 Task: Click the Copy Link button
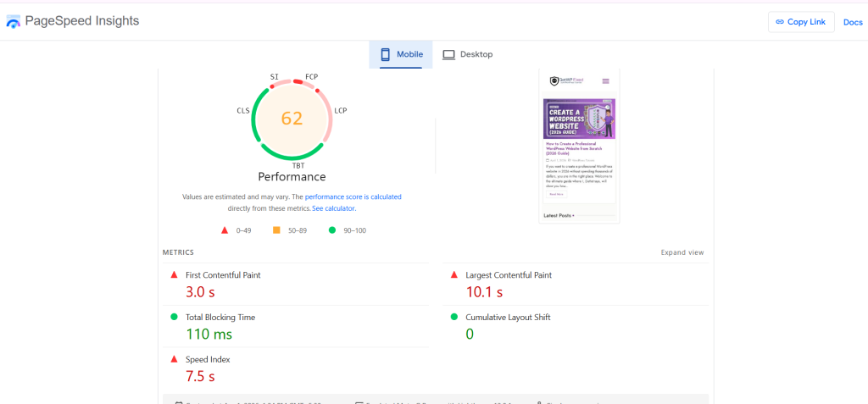point(801,22)
